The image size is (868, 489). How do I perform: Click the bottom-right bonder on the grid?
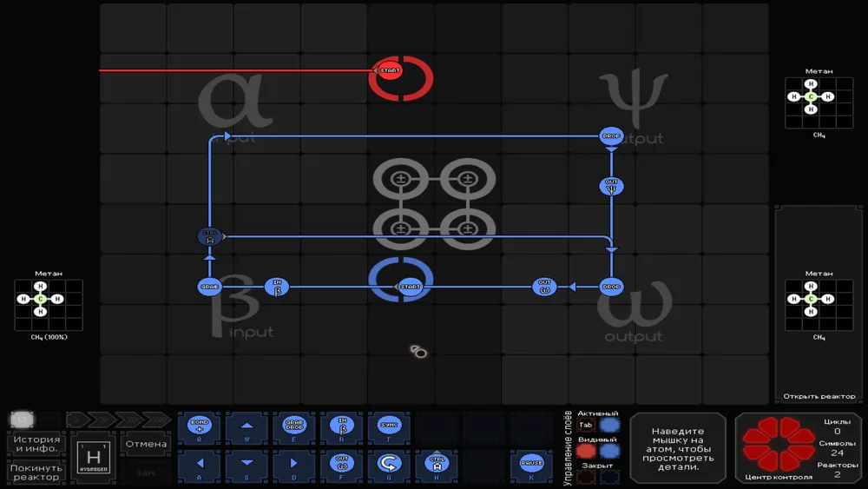[468, 228]
